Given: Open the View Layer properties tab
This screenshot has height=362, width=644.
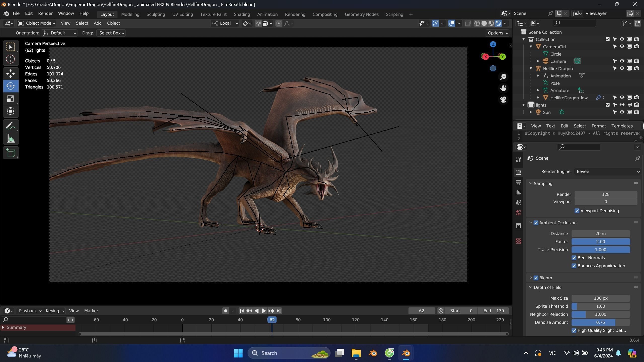Looking at the screenshot, I should [x=518, y=192].
